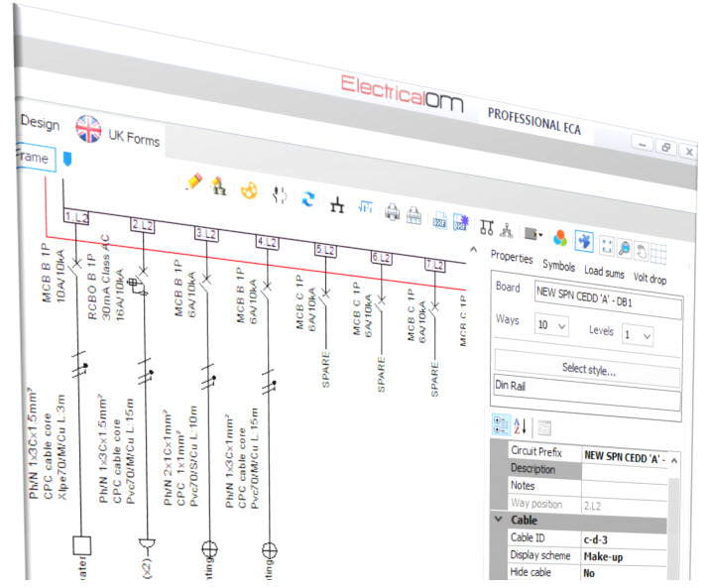
Task: Click the first printer icon
Action: point(392,211)
